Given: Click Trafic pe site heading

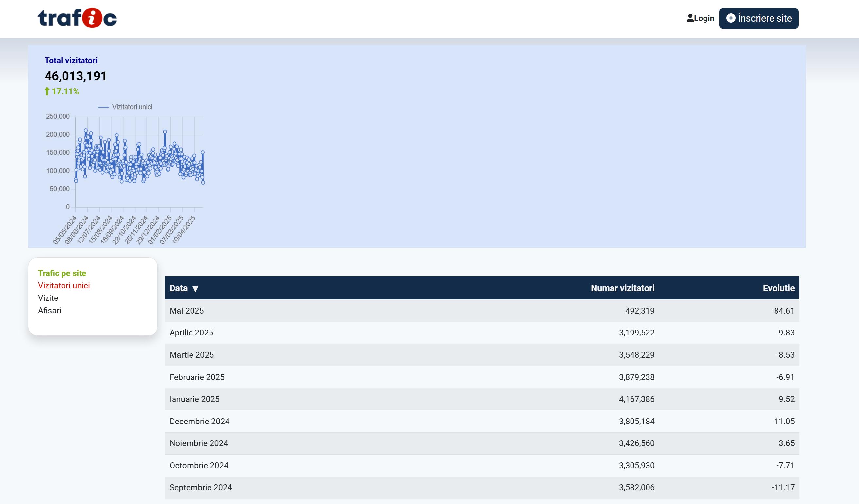Looking at the screenshot, I should point(62,273).
